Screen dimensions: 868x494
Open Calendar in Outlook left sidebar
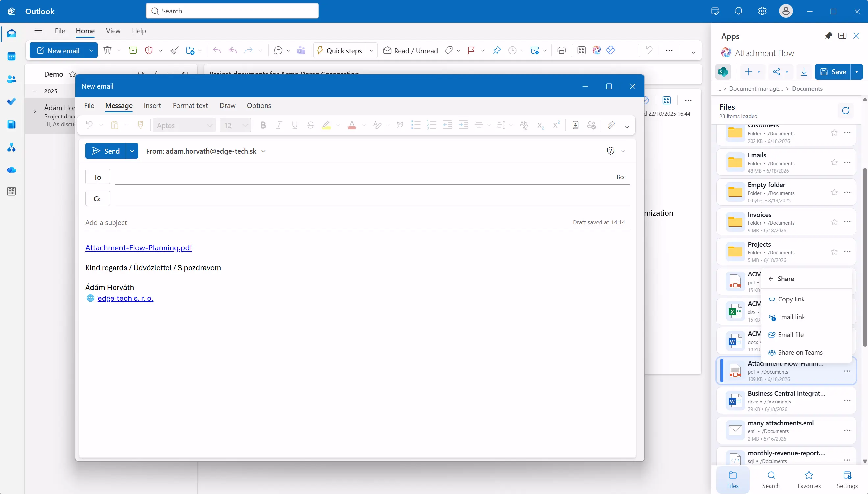click(x=12, y=56)
